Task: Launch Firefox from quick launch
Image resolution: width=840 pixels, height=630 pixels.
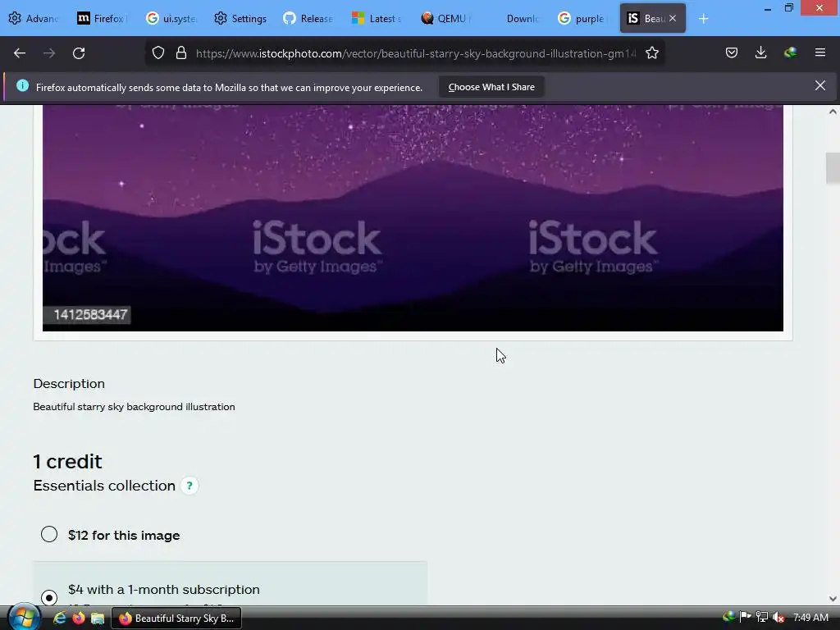Action: point(78,619)
